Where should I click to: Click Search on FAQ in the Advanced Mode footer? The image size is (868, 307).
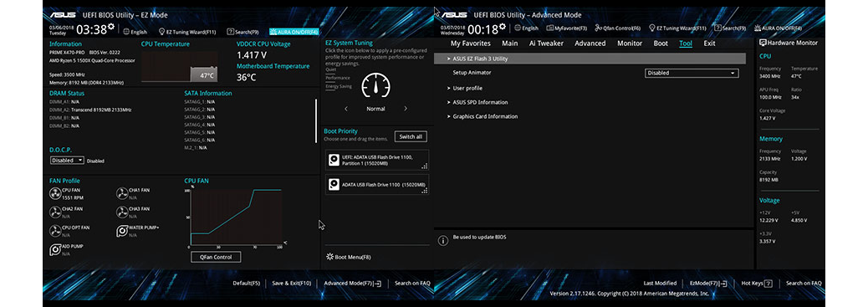click(x=804, y=284)
